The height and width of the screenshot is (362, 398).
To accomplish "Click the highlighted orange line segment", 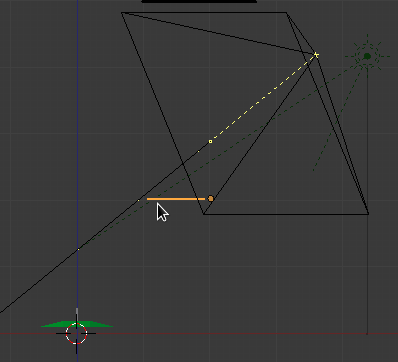I will point(176,199).
